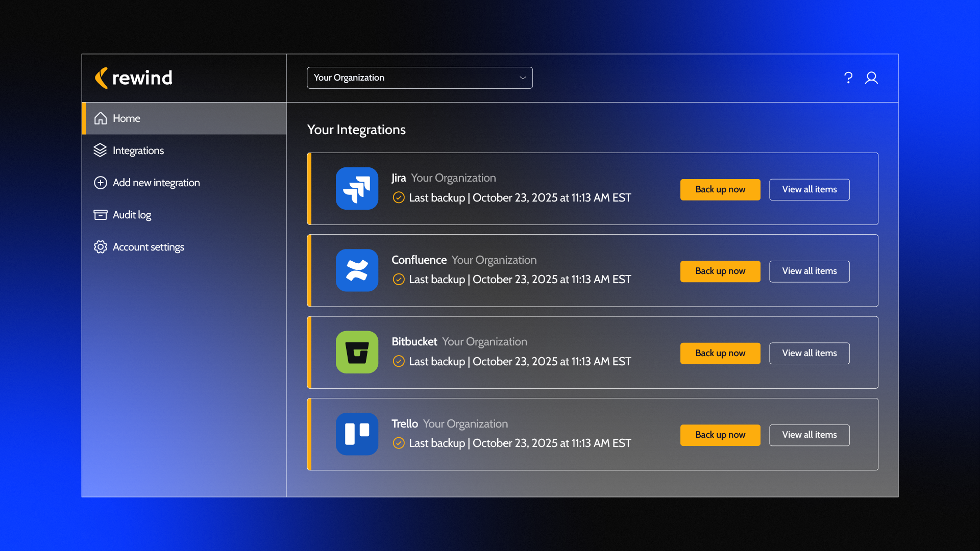This screenshot has width=980, height=551.
Task: Go to Audit log
Action: (132, 215)
